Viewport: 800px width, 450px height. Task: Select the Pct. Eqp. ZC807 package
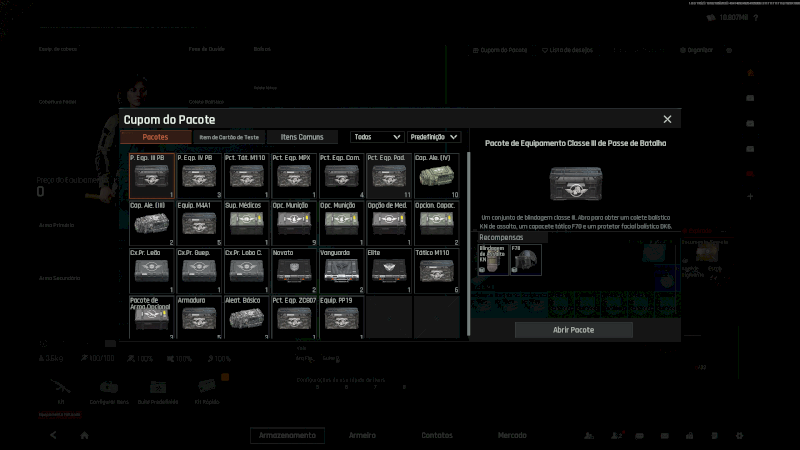pyautogui.click(x=294, y=317)
